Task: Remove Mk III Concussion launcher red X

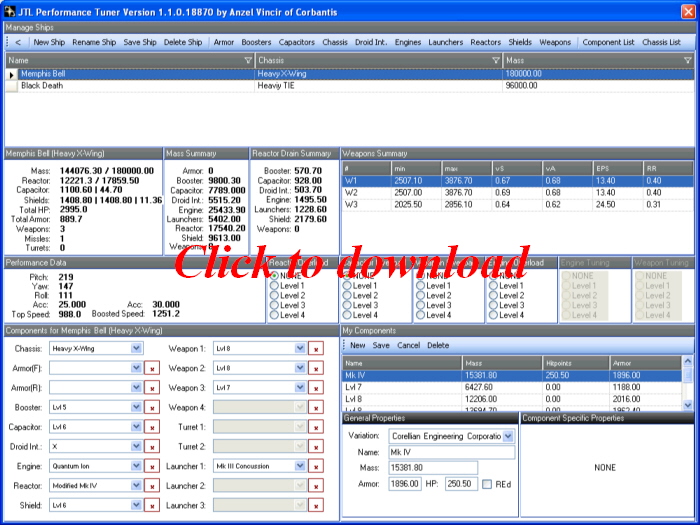Action: [316, 467]
